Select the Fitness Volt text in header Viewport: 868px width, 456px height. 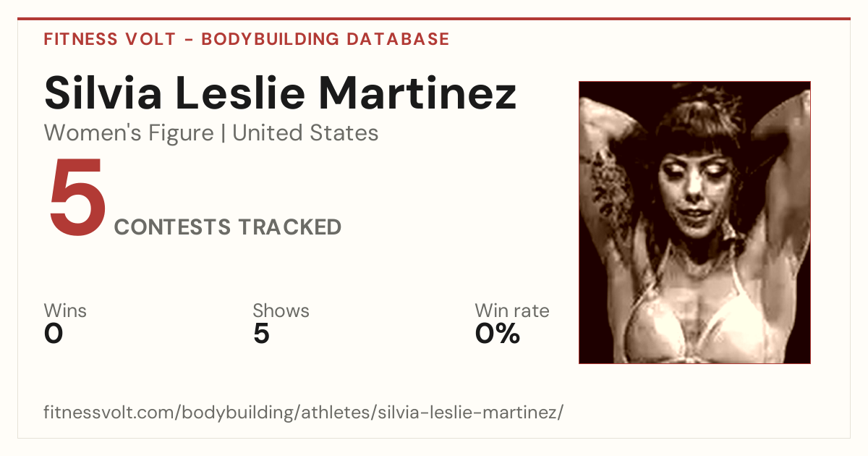coord(110,39)
